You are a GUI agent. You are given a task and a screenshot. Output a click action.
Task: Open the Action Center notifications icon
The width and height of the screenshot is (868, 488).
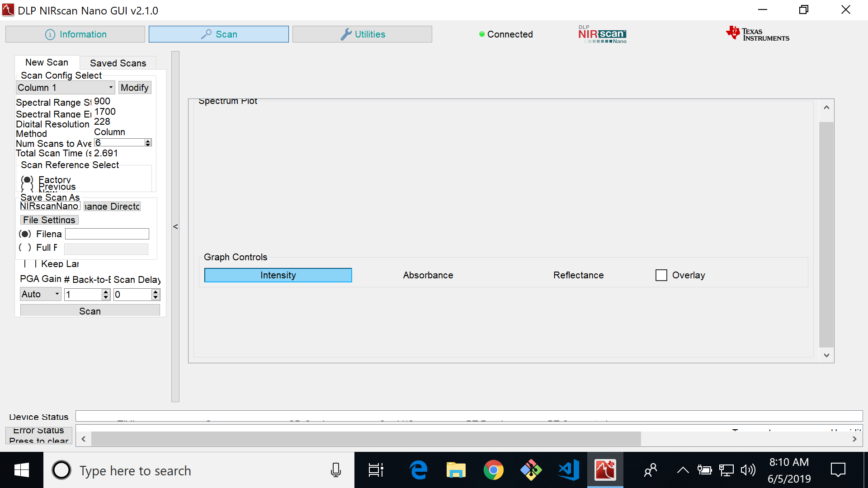[838, 470]
